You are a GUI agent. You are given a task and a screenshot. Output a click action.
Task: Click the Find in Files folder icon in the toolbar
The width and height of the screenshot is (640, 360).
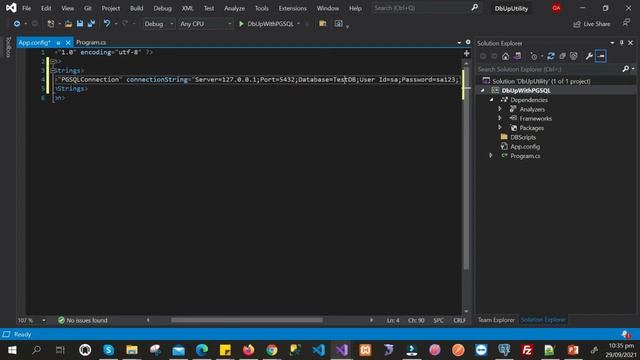[x=322, y=24]
